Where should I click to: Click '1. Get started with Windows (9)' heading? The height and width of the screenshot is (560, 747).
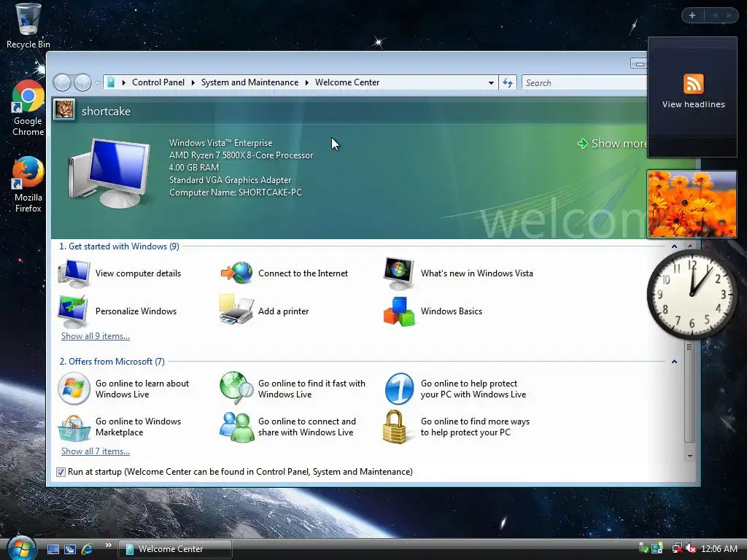[119, 246]
